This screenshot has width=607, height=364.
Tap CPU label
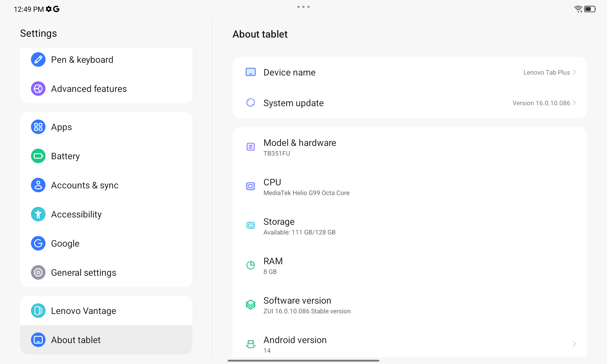click(x=272, y=182)
